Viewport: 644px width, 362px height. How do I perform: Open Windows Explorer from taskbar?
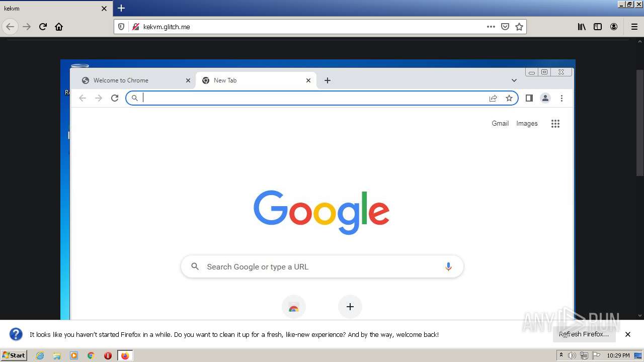57,355
